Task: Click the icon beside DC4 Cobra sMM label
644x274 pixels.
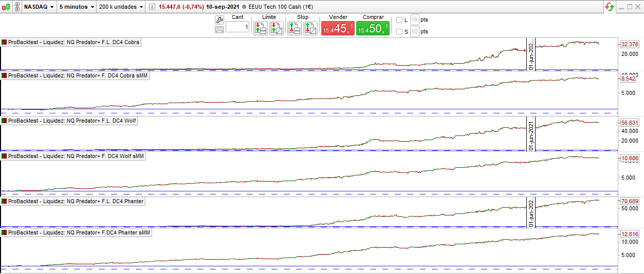Action: coord(4,75)
